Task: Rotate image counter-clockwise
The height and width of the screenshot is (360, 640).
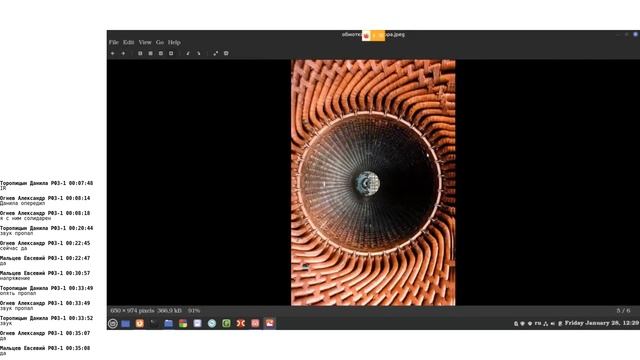Action: click(x=188, y=53)
